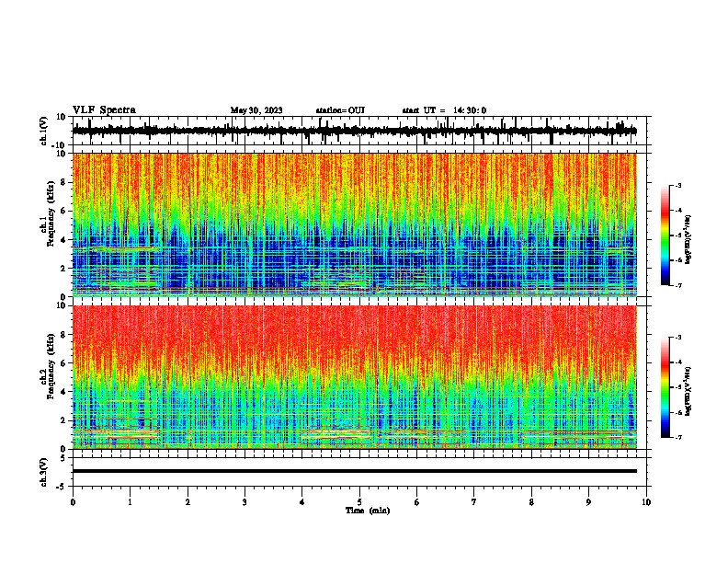This screenshot has height=563, width=728.
Task: Click the ch.2 color bar log(PSD) label
Action: coord(688,391)
